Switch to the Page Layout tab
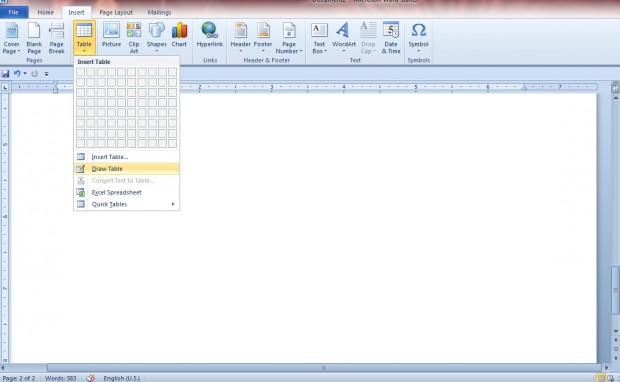620x382 pixels. pos(116,12)
